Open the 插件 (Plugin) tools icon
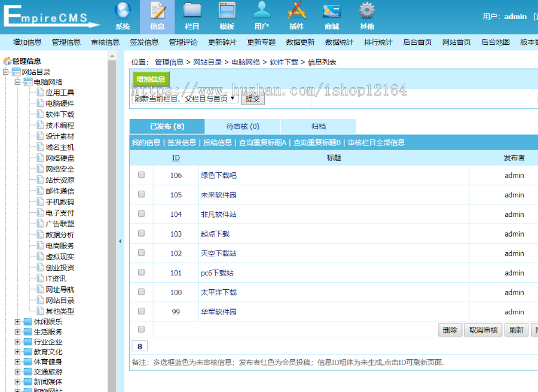The height and width of the screenshot is (392, 538). click(296, 11)
